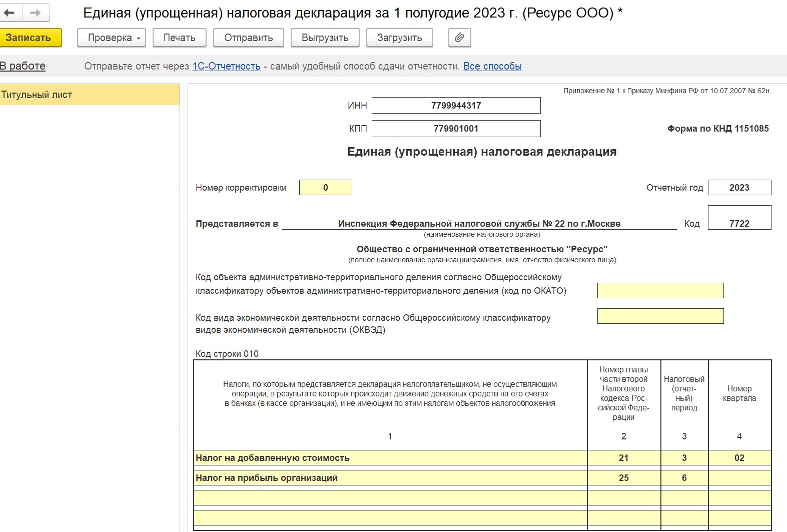
Task: Click the tax office code field 7722
Action: [739, 218]
